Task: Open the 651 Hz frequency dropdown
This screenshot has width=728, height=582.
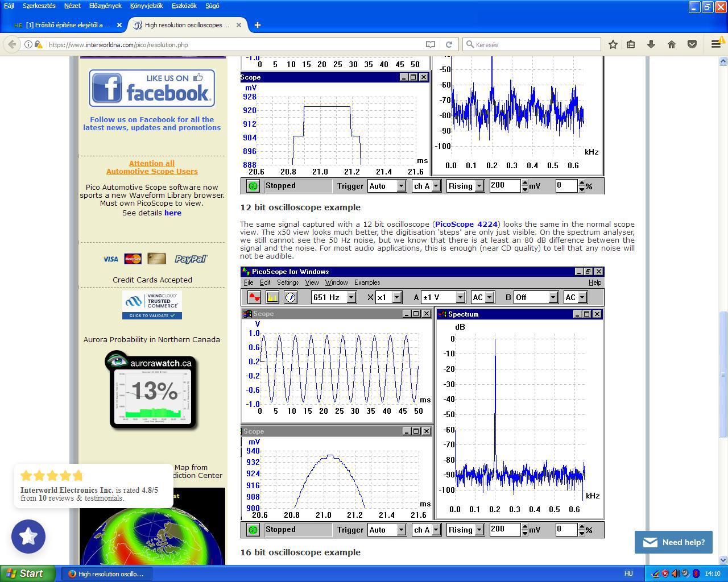Action: click(x=351, y=297)
